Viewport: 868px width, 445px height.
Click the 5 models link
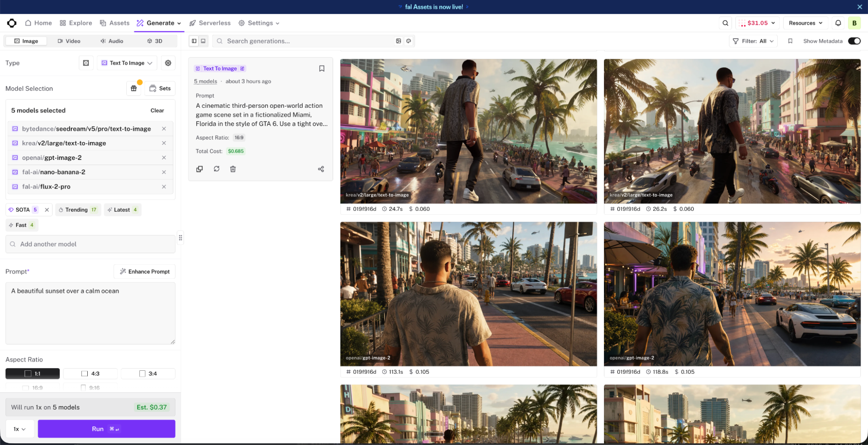click(x=205, y=81)
